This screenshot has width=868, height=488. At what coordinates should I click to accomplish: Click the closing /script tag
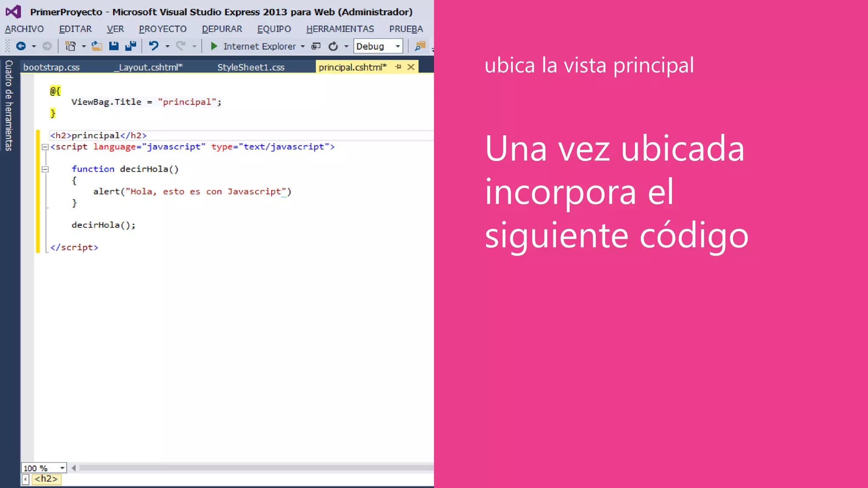74,247
